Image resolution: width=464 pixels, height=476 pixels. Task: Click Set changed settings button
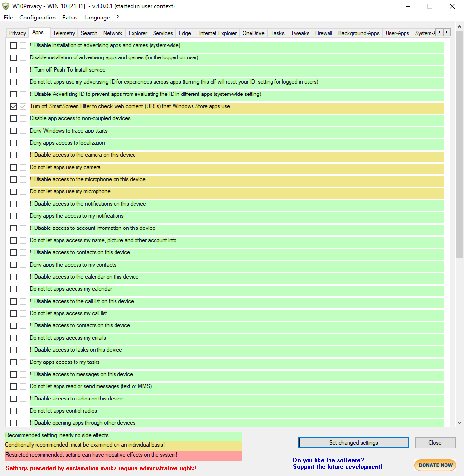pos(353,442)
